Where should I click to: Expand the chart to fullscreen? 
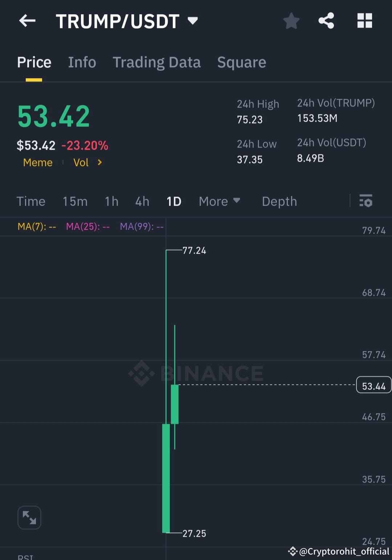point(29,517)
